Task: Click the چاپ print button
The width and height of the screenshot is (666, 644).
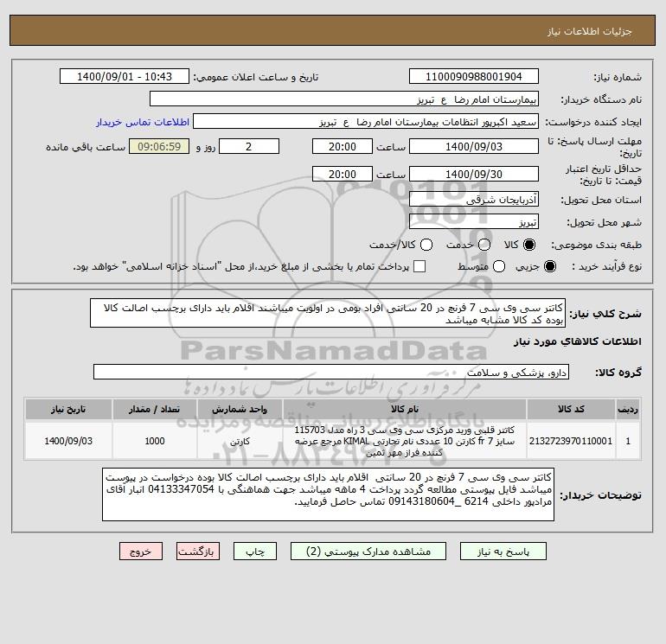Action: [255, 552]
